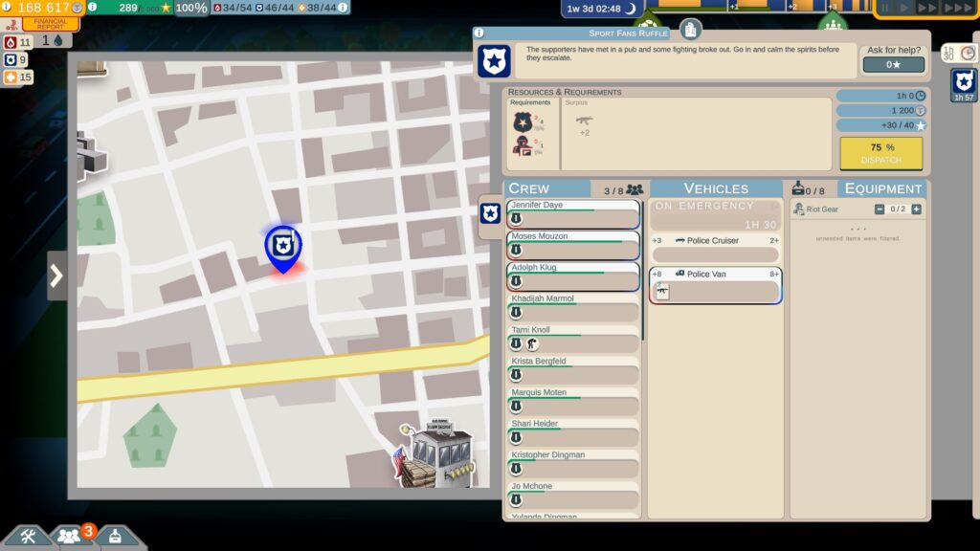980x551 pixels.
Task: Open the tools and repairs tab
Action: click(x=27, y=537)
